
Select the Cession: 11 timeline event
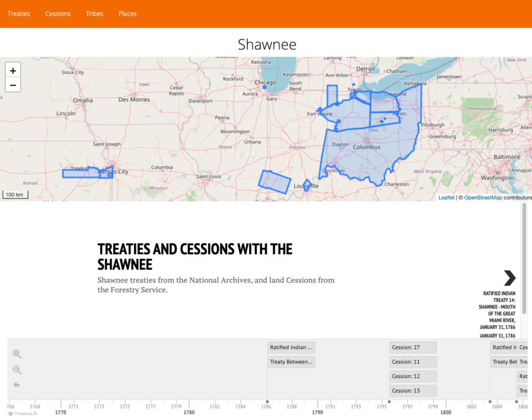coord(413,362)
